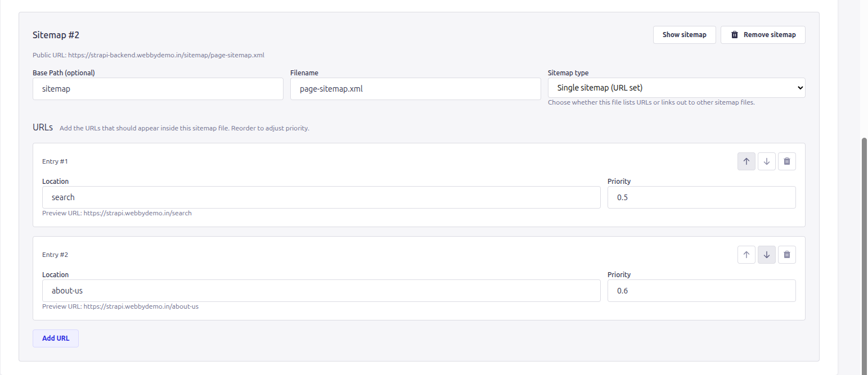
Task: Click the up arrow icon on Entry #1
Action: pos(746,161)
